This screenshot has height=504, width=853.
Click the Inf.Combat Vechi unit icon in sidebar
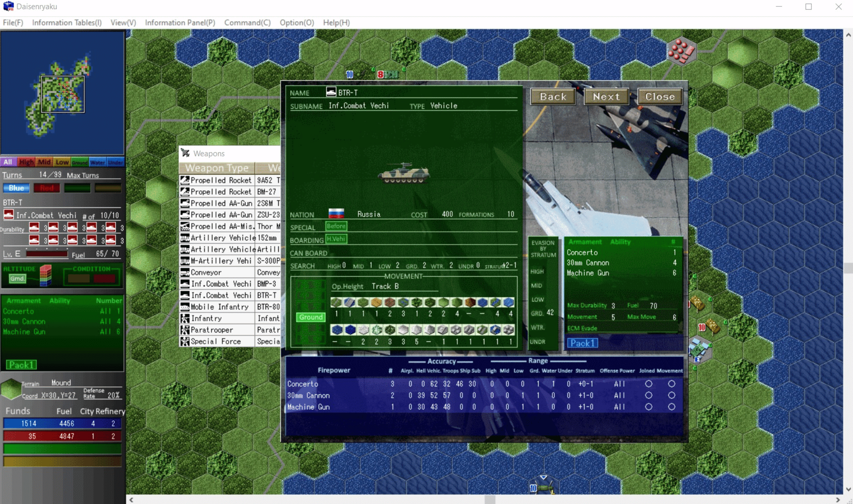(x=8, y=215)
